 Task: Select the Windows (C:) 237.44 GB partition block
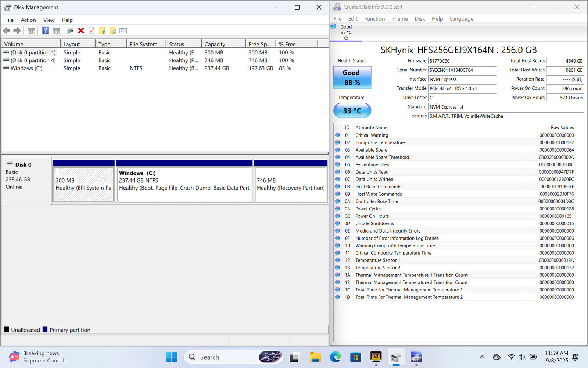(184, 184)
